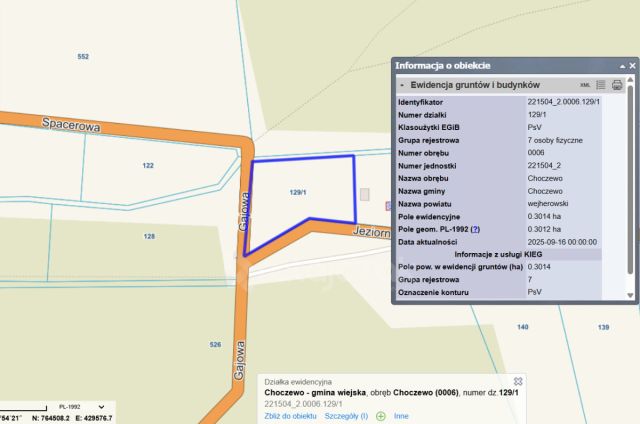Click the green plus icon in parcel popup
Screen dimensions: 640x424
381,416
